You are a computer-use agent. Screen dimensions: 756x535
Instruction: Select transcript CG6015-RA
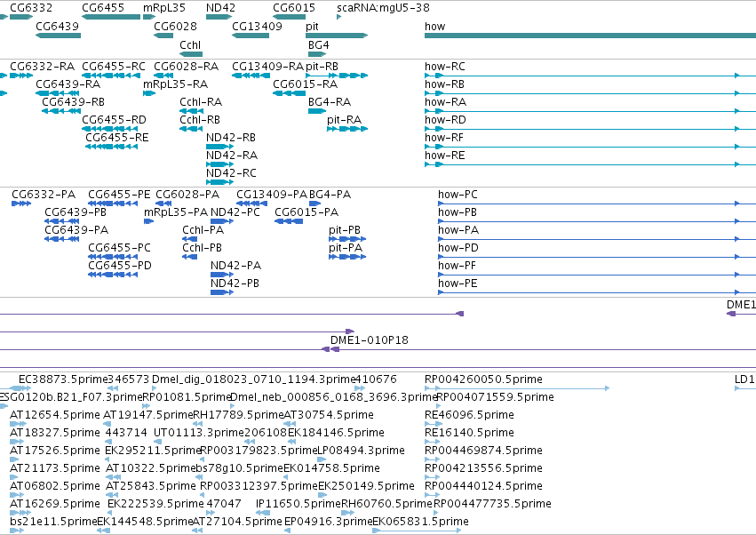pos(306,84)
